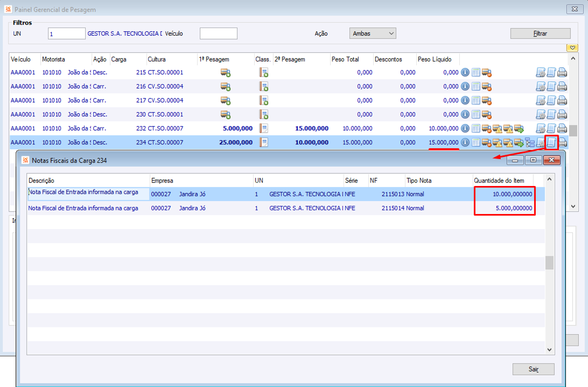The height and width of the screenshot is (387, 588).
Task: Sort by Tipo Nota column header
Action: (438, 181)
